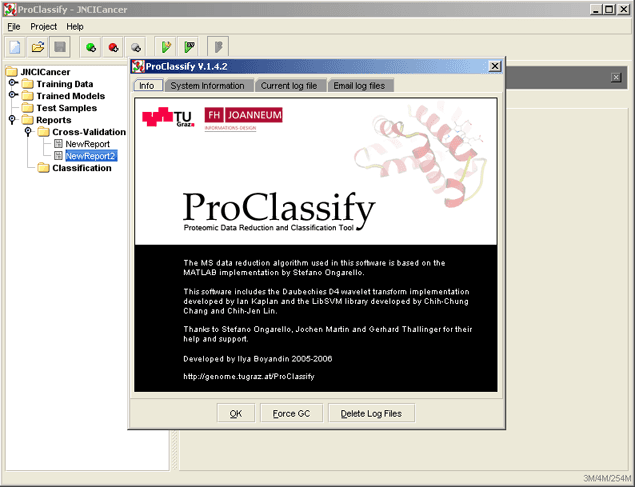Switch to the System Information tab
635x487 pixels.
click(x=207, y=86)
